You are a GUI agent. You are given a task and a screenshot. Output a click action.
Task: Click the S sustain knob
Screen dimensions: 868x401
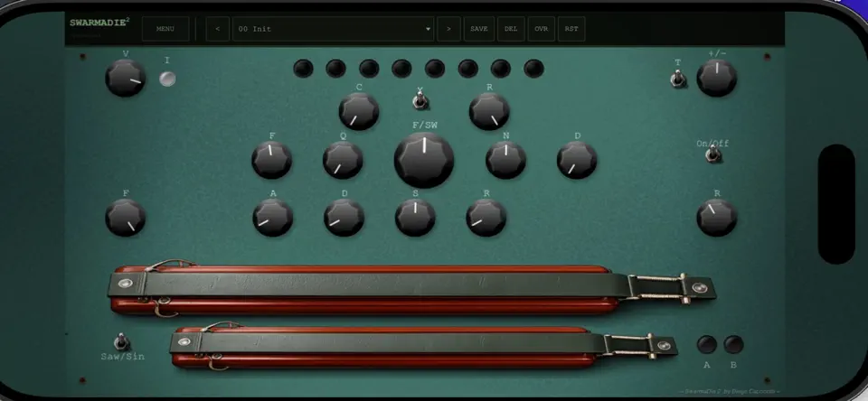415,218
